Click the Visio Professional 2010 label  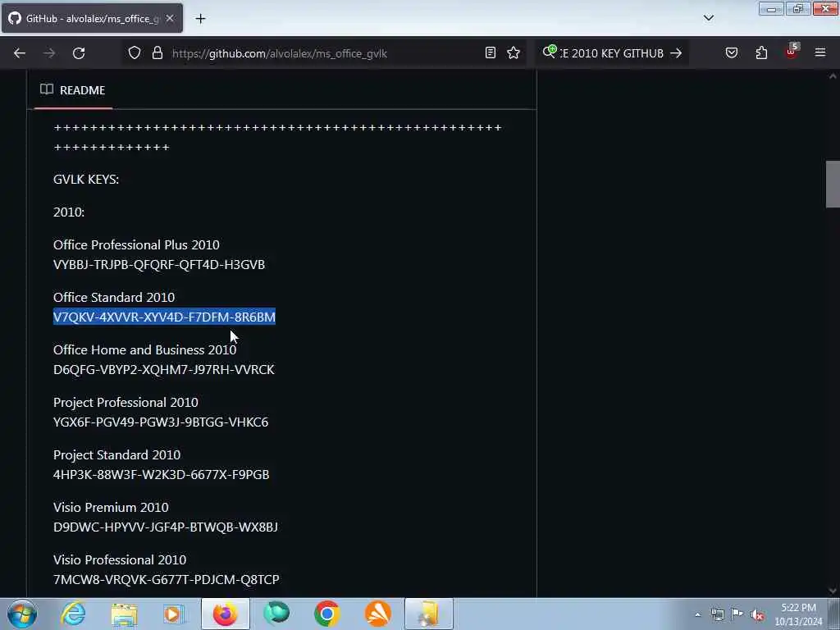click(x=120, y=559)
